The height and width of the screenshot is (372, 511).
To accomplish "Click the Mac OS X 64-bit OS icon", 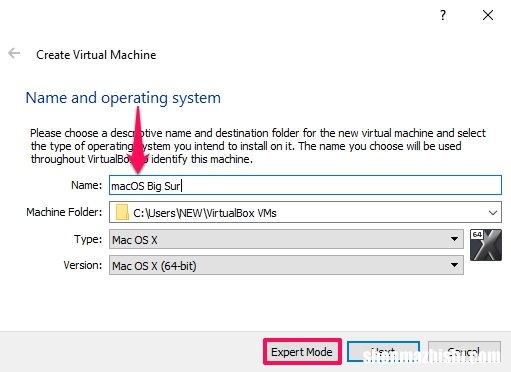I will tap(486, 245).
